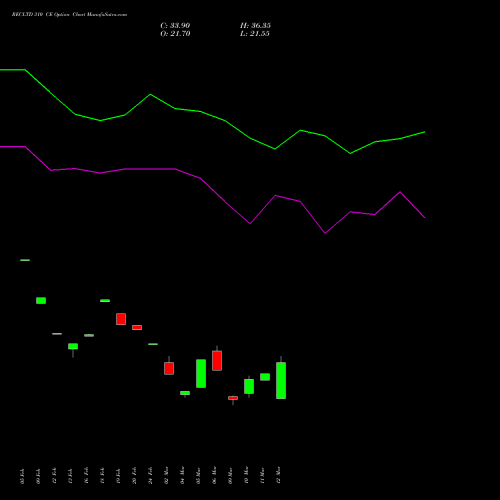Click the red candle above 06 Mar

(217, 360)
